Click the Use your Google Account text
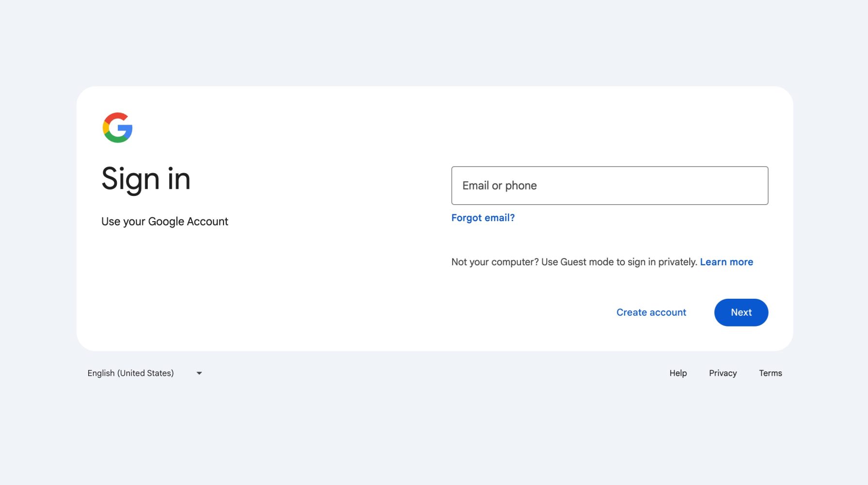This screenshot has width=868, height=485. tap(165, 222)
